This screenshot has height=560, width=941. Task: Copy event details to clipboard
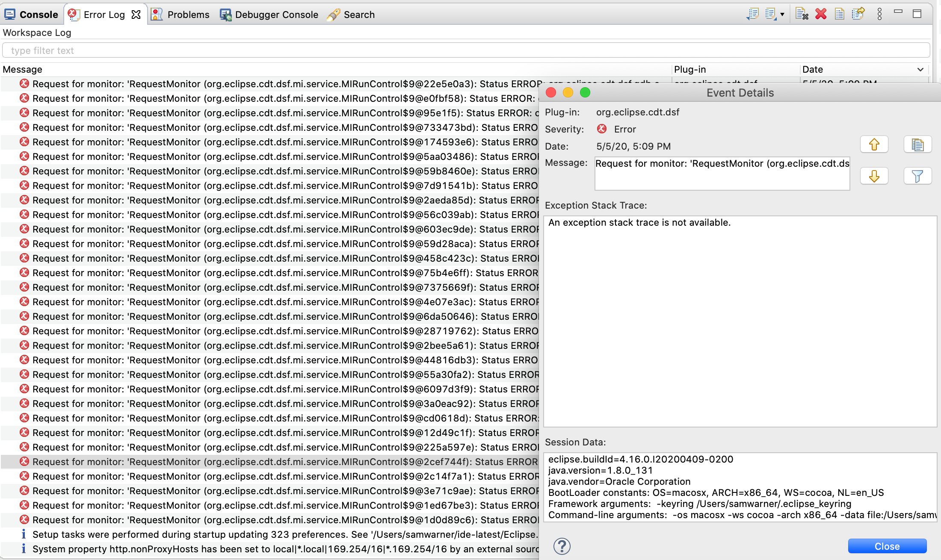(x=917, y=144)
